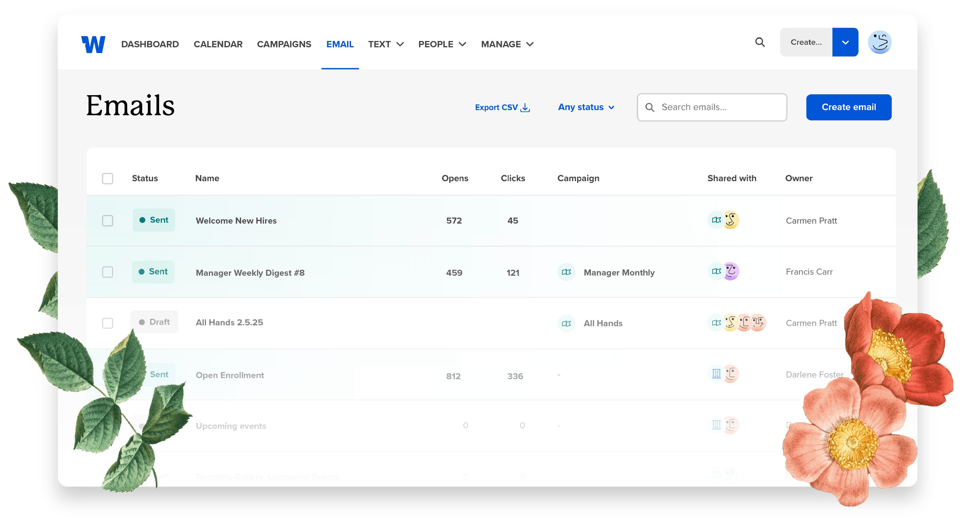Click the avatar in Open Enrollment row

tap(730, 374)
